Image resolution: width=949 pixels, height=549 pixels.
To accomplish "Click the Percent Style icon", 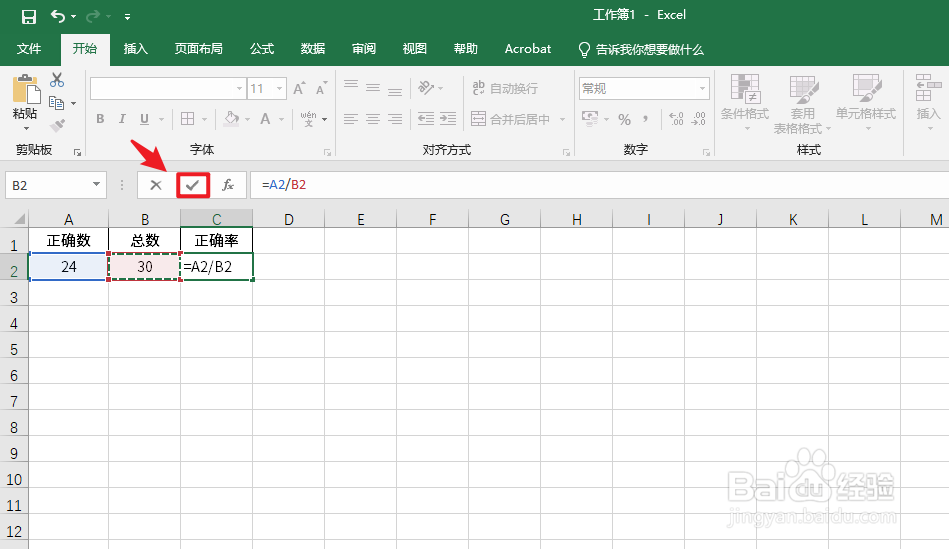I will [625, 119].
